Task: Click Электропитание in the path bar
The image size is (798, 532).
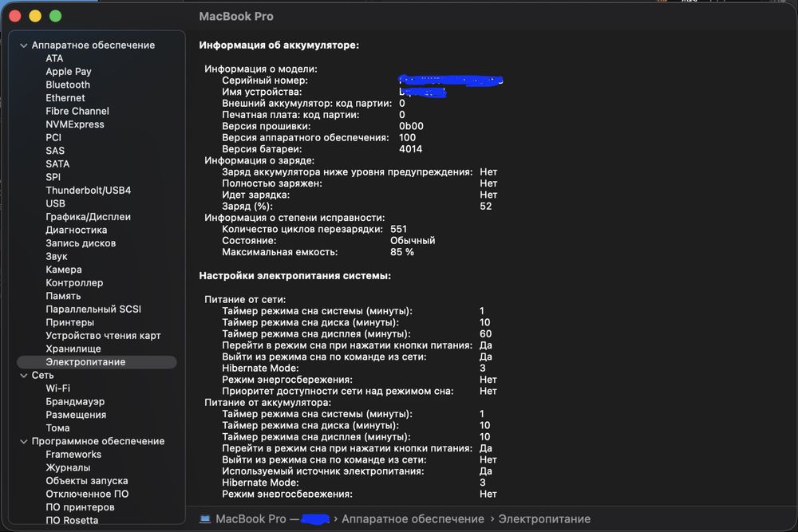Action: [544, 519]
